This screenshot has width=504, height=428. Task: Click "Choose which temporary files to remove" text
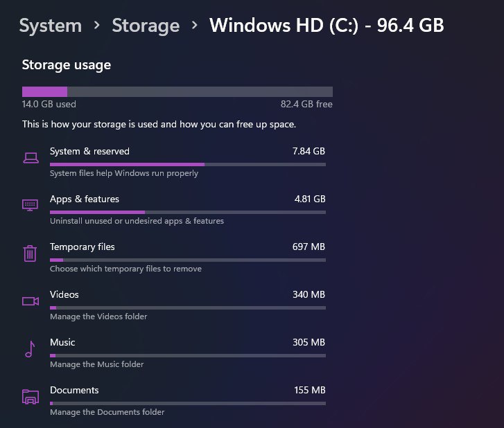point(125,269)
